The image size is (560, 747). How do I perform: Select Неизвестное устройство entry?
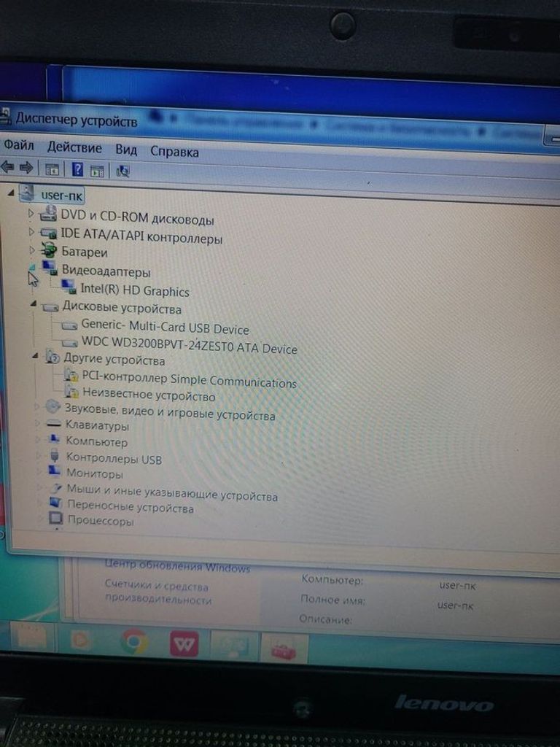pos(149,395)
